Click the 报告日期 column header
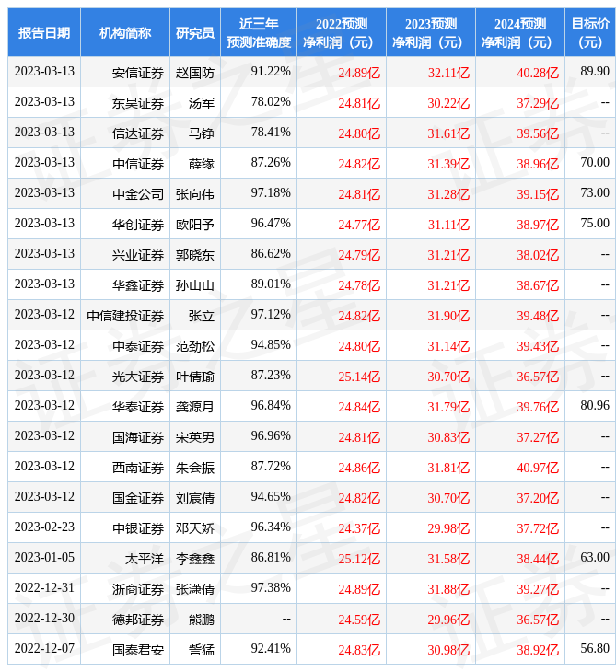This screenshot has height=672, width=616. click(43, 32)
